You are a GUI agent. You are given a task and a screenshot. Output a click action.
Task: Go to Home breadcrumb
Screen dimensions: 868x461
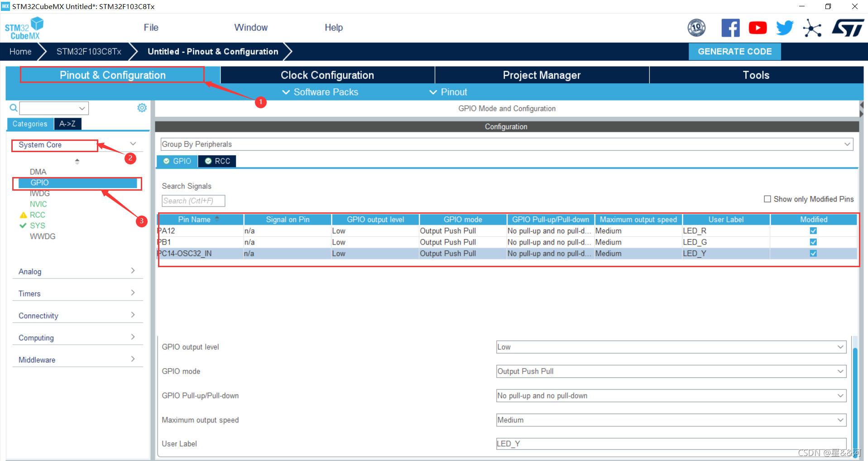[20, 52]
